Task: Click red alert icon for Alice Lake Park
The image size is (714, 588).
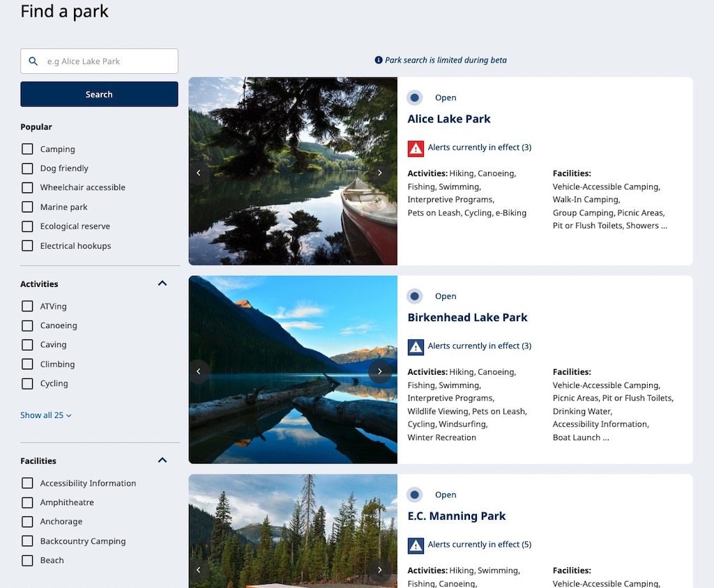Action: pos(416,148)
